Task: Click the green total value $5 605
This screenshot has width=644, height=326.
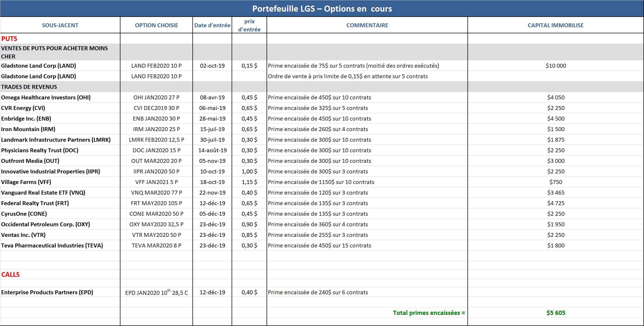Action: tap(556, 313)
